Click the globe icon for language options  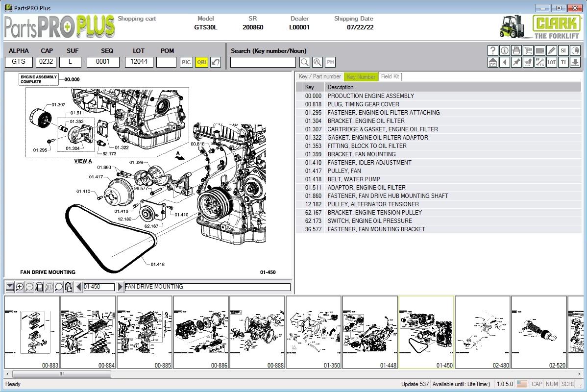[575, 50]
